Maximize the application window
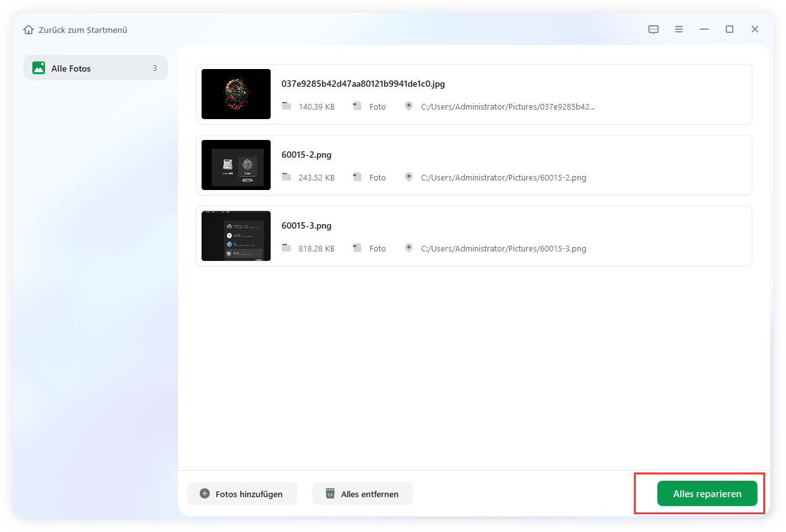 730,29
